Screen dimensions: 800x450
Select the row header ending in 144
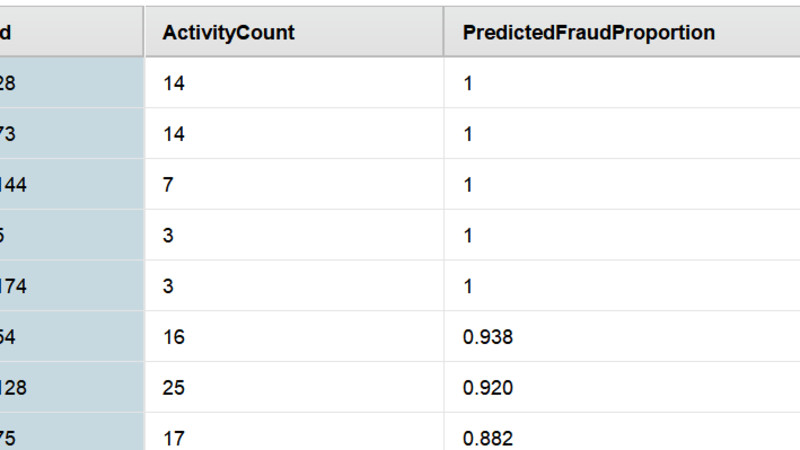tap(72, 184)
